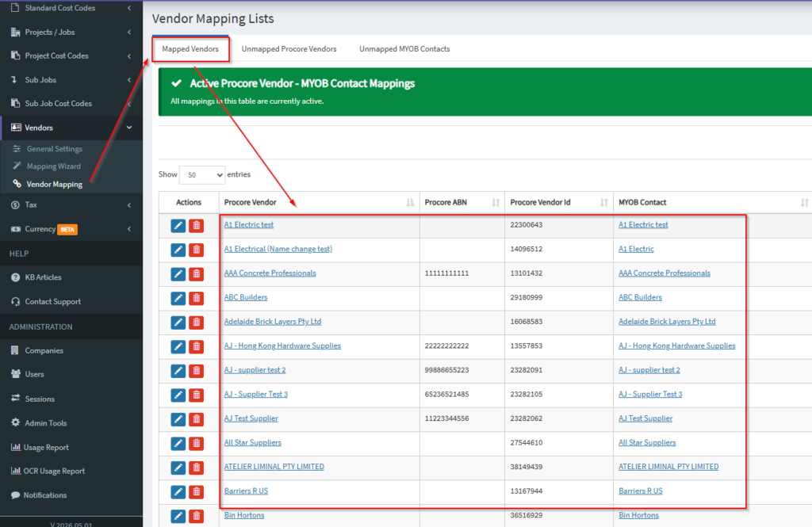Delete AJ - Hong Kong Hardware Supplies mapping
Image resolution: width=812 pixels, height=527 pixels.
[197, 347]
